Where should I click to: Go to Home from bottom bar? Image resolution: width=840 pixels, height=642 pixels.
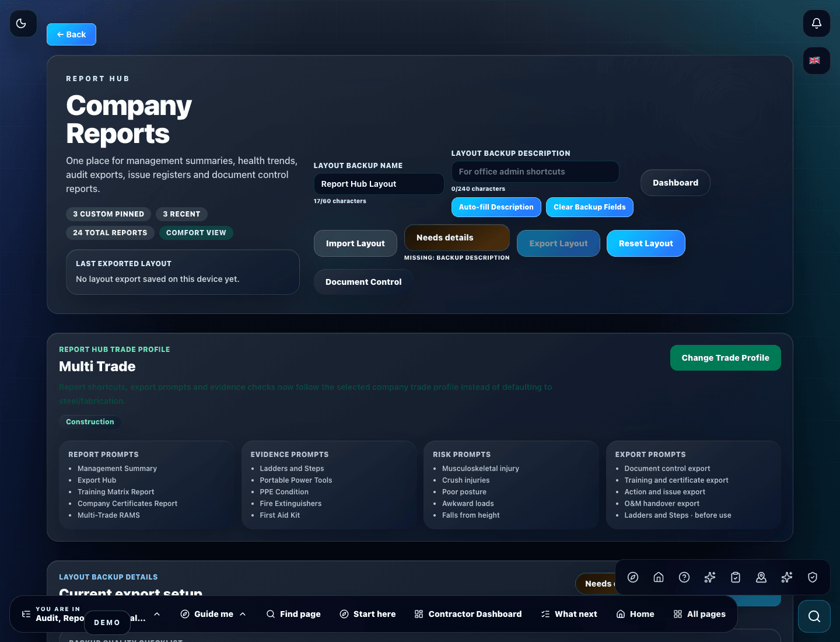635,614
